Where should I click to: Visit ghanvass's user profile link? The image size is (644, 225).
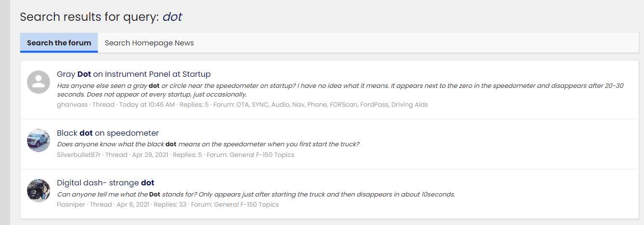point(72,105)
